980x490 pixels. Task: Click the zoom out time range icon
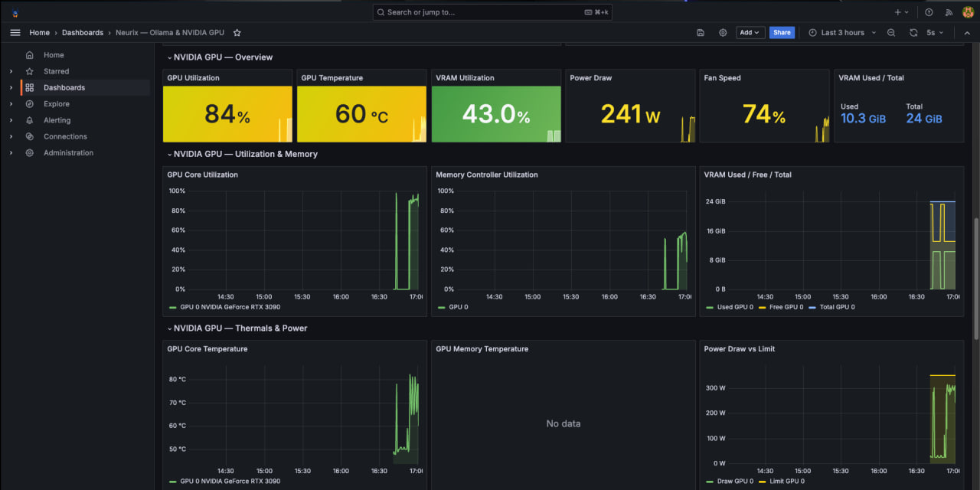click(891, 33)
